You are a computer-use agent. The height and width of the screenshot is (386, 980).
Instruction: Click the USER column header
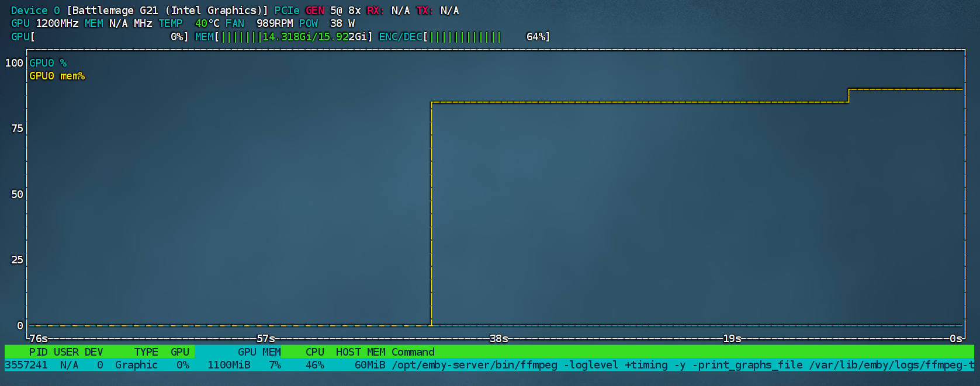pos(66,352)
